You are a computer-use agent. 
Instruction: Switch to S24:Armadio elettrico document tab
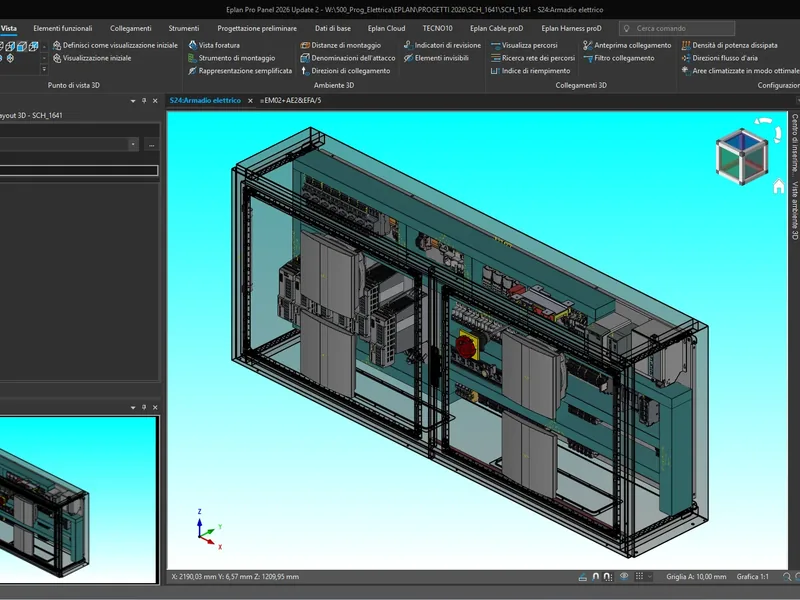(205, 101)
